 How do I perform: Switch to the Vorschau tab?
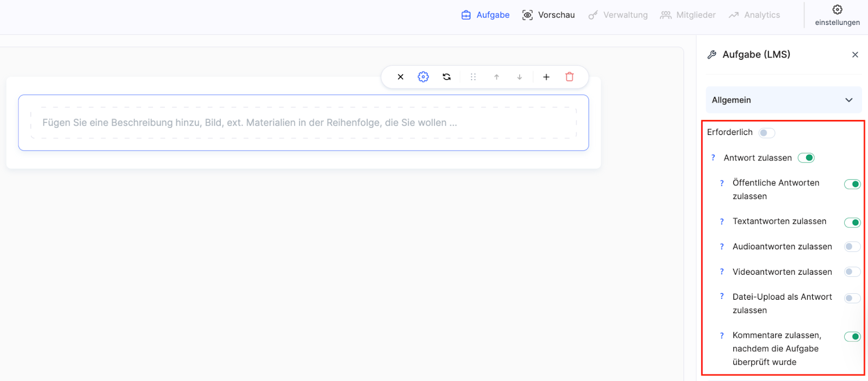pyautogui.click(x=548, y=15)
